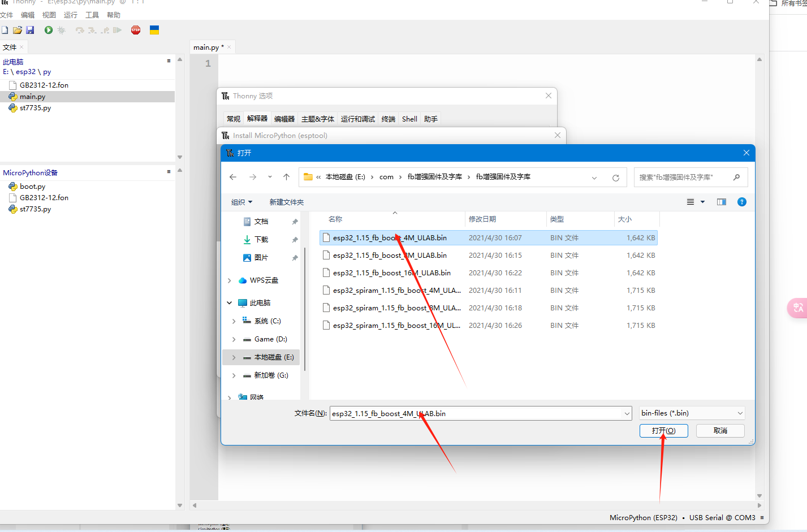Open the view options dropdown arrow
Viewport: 807px width, 532px height.
pos(703,202)
